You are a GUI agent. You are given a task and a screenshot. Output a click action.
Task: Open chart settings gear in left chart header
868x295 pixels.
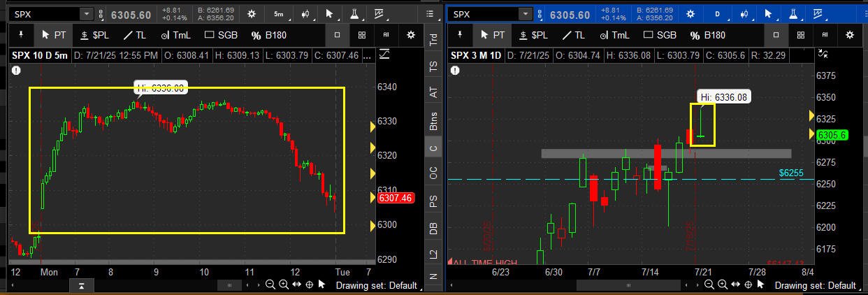251,14
